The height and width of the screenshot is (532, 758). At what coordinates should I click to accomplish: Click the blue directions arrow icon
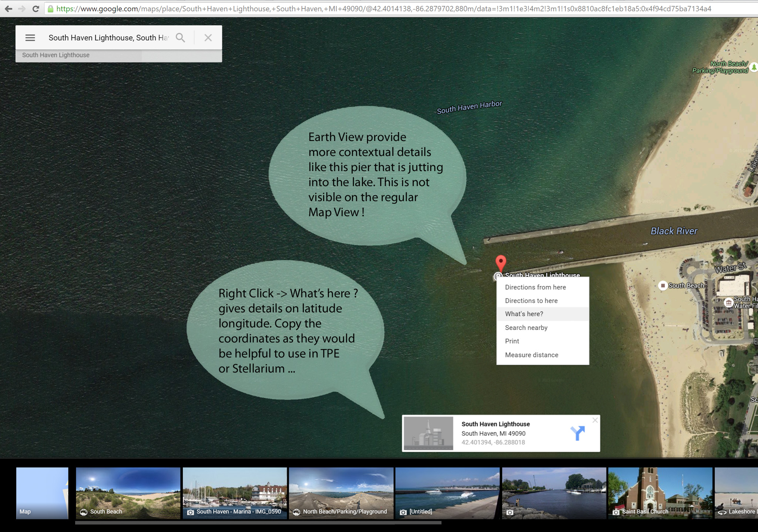(577, 433)
